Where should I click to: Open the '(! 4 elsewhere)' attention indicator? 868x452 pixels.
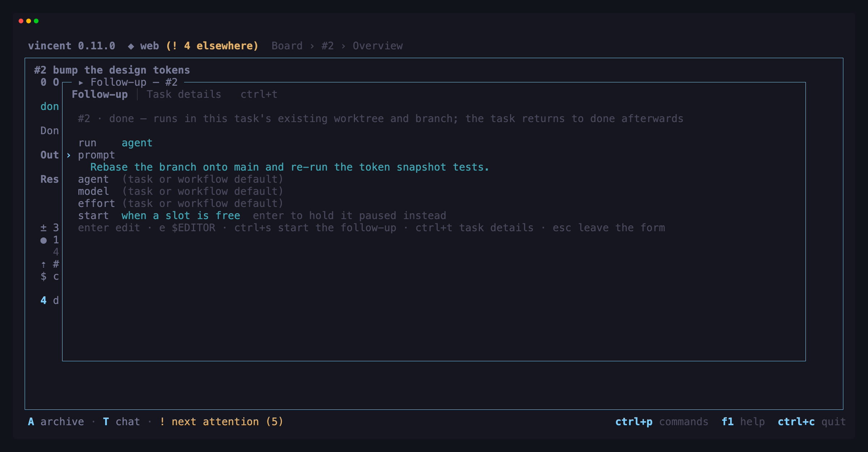pos(212,46)
